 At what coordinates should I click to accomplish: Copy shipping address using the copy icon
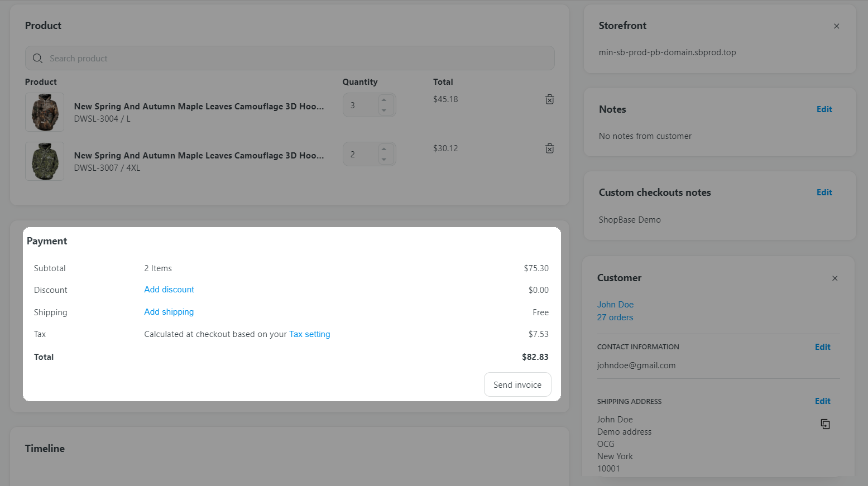(825, 424)
